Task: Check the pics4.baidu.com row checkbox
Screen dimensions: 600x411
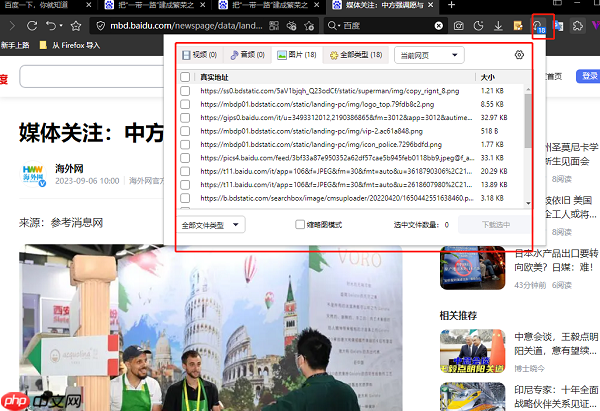Action: click(x=185, y=158)
